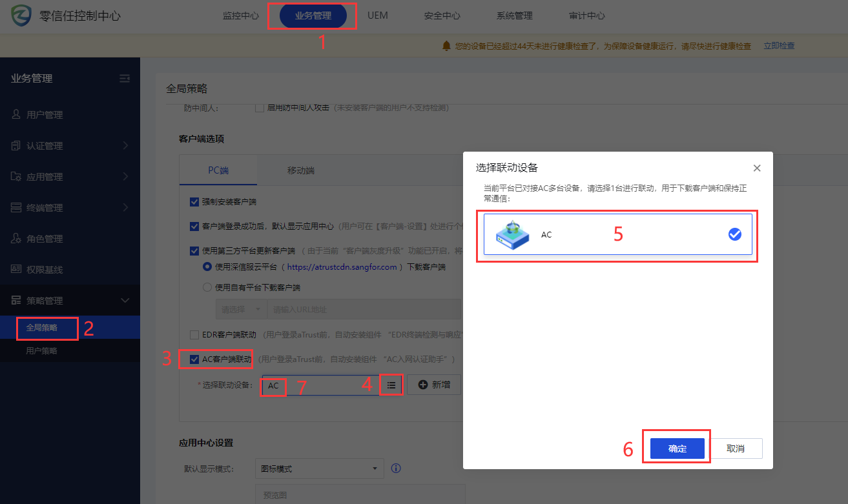Image resolution: width=848 pixels, height=504 pixels.
Task: Uncheck 强制安装客户端 checkbox
Action: [194, 202]
